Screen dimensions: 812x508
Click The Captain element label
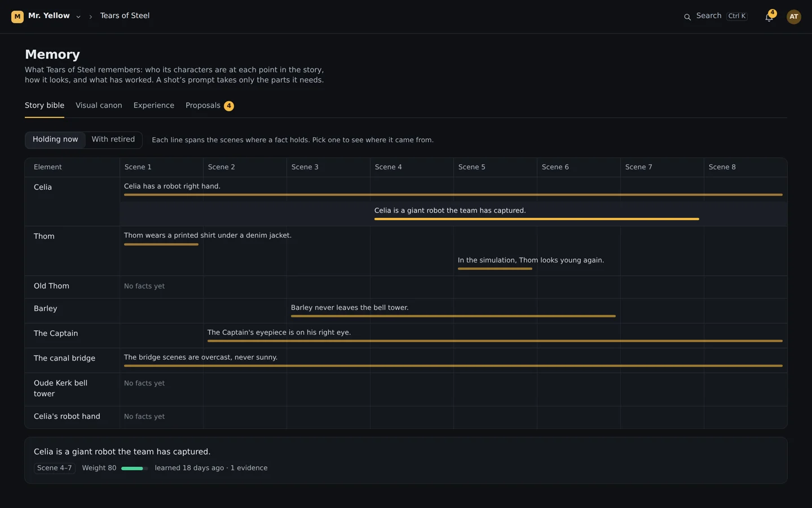(56, 334)
